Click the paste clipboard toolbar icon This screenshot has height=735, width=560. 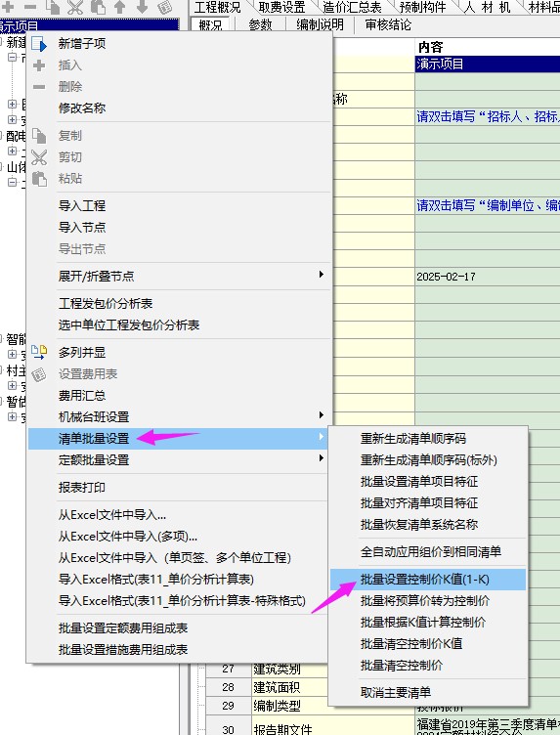pos(98,6)
